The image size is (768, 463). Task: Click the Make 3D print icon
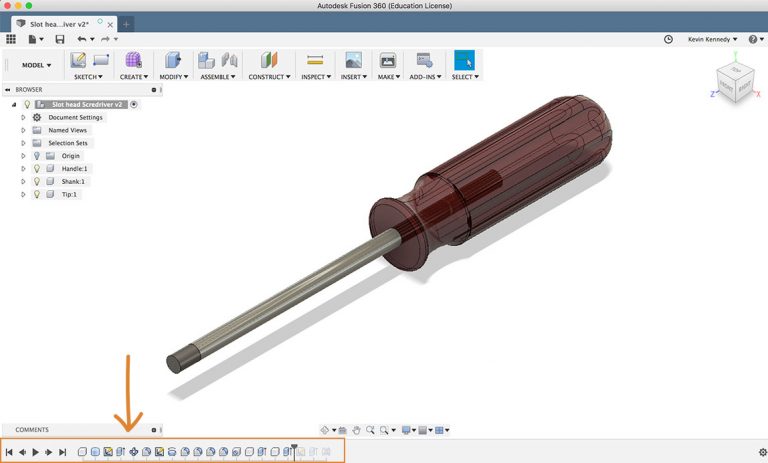coord(388,60)
